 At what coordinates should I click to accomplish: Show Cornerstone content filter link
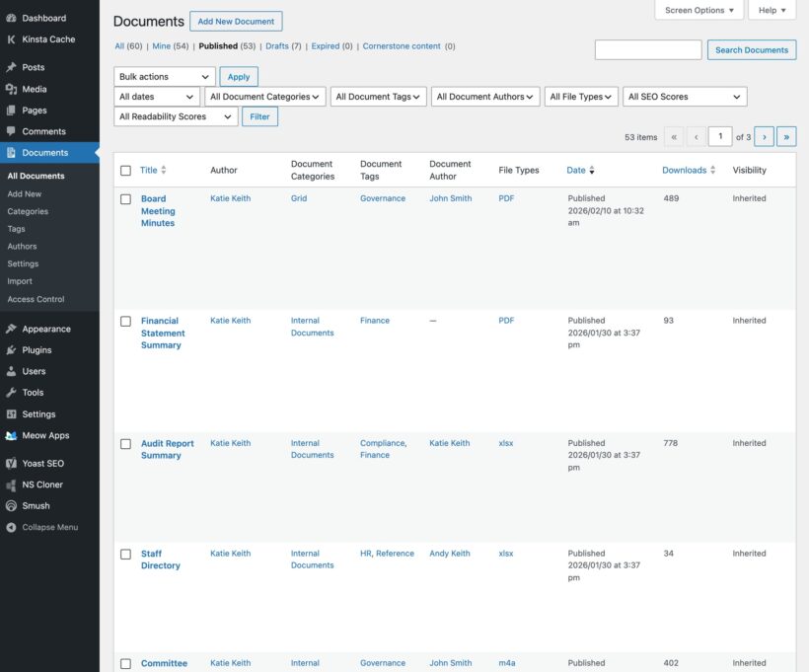tap(408, 46)
